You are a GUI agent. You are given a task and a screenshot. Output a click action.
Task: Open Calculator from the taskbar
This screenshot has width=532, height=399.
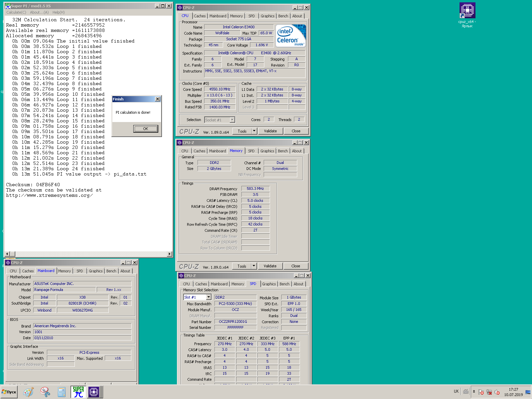[62, 392]
